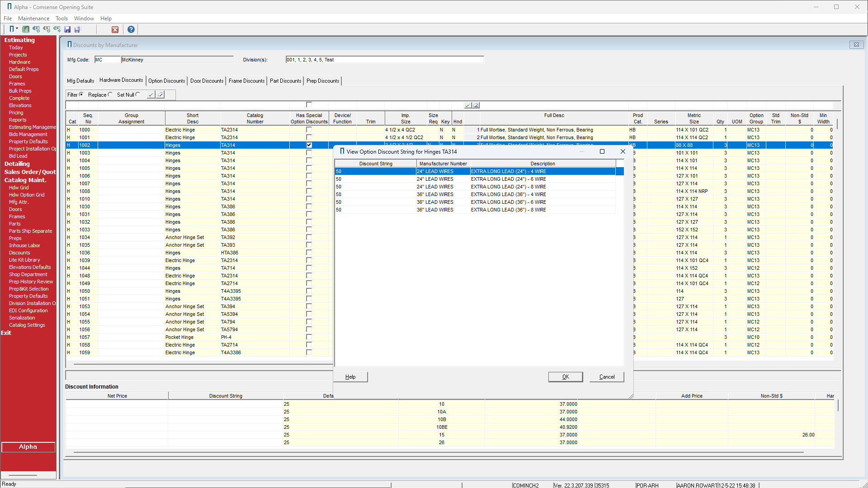Open the Maintenance menu

coord(33,19)
